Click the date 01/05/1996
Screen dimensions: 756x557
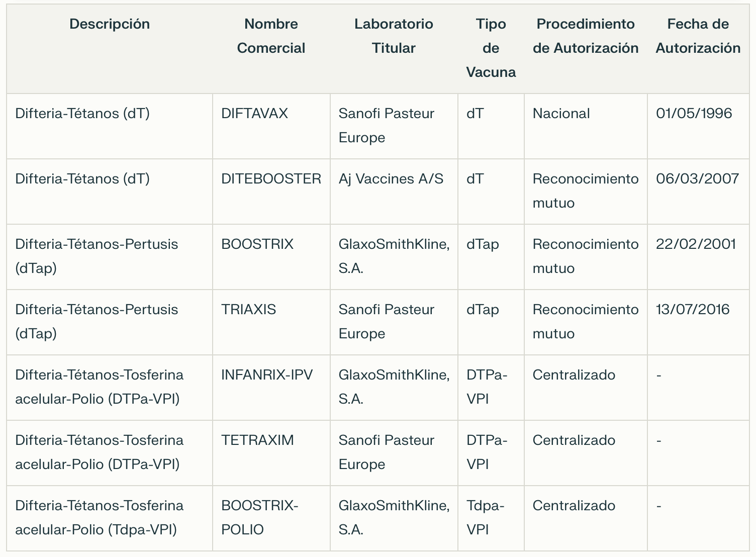(694, 114)
